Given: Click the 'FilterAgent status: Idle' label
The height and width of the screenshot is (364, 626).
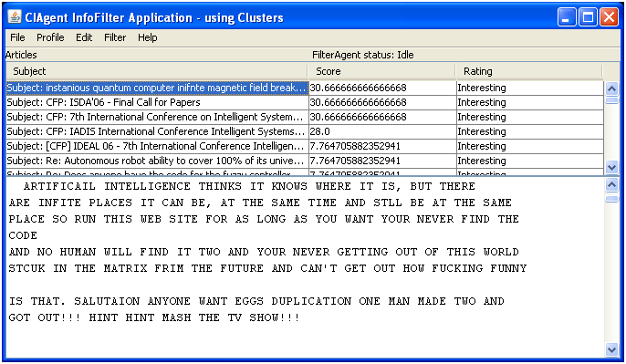Looking at the screenshot, I should (363, 55).
